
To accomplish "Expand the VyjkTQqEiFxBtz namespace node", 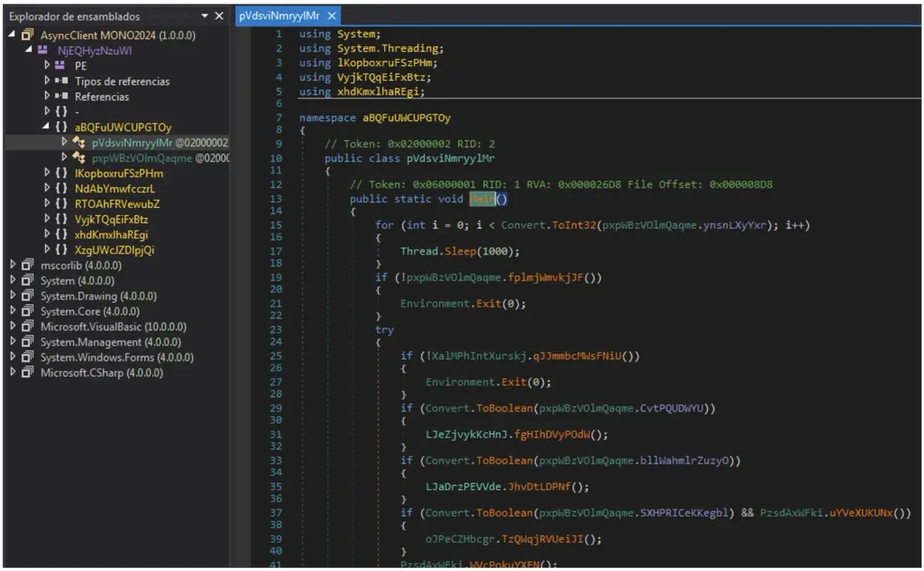I will click(x=47, y=220).
